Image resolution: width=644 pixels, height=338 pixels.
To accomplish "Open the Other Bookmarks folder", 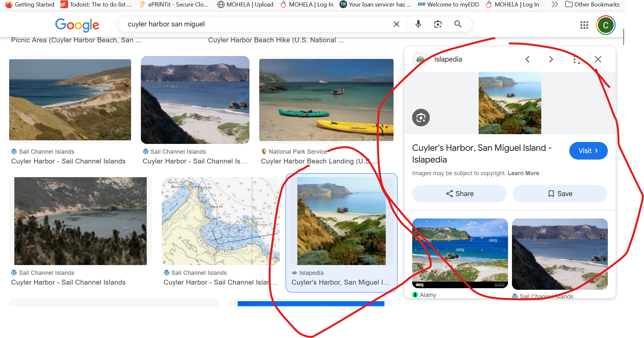I will click(592, 5).
